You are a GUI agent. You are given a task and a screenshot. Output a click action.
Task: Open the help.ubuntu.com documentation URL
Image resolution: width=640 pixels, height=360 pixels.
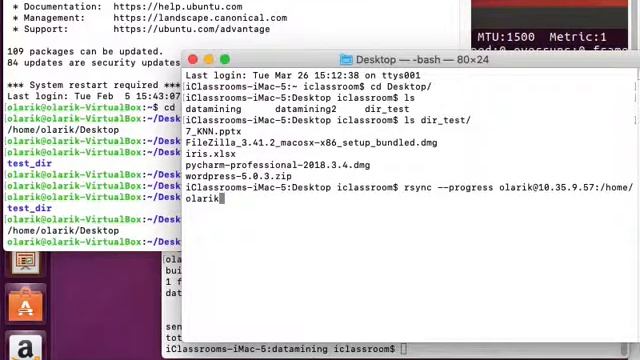(x=178, y=7)
